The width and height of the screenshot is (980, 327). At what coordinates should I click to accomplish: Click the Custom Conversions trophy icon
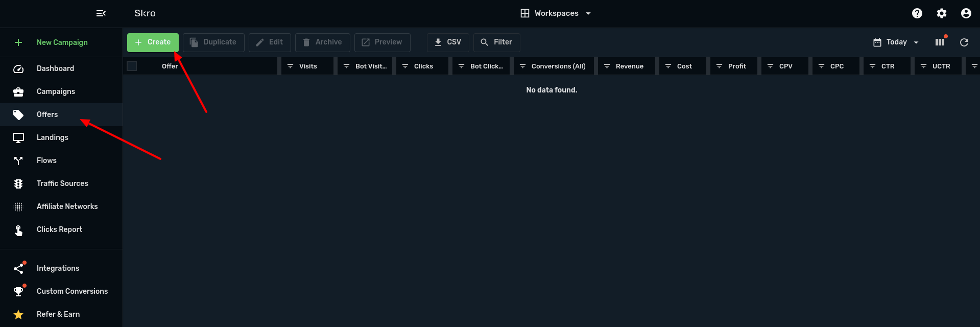[x=18, y=291]
